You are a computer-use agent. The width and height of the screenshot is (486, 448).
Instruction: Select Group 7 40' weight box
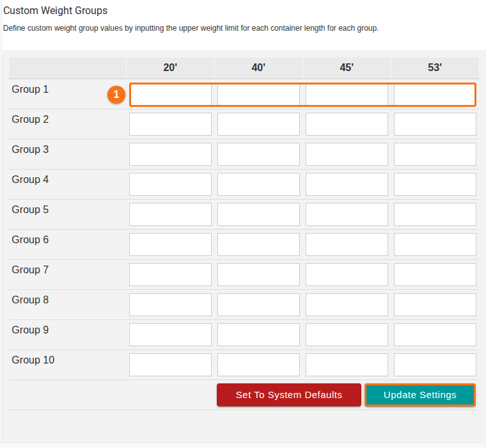tap(258, 275)
